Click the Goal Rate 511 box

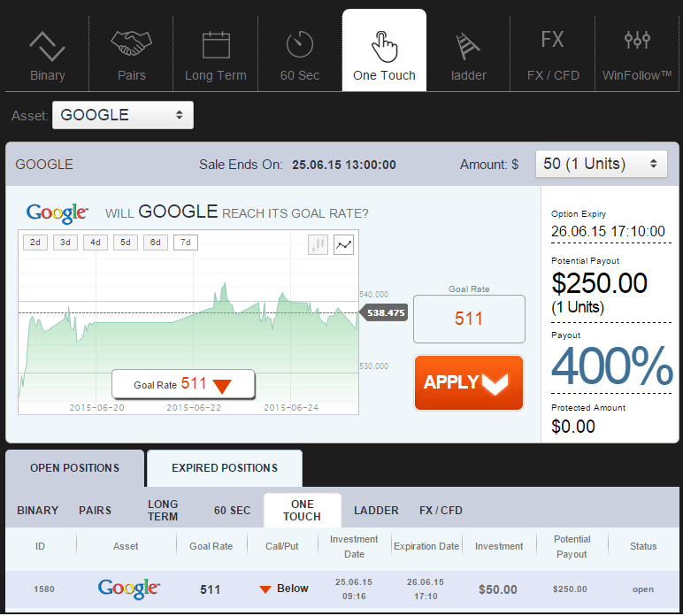(469, 319)
